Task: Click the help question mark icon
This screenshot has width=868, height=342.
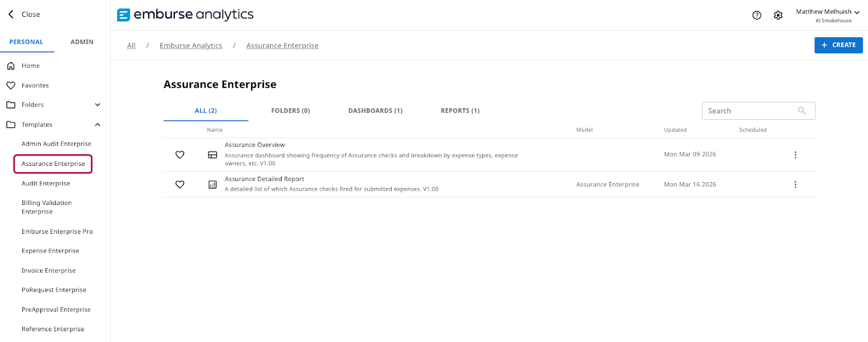Action: [757, 15]
